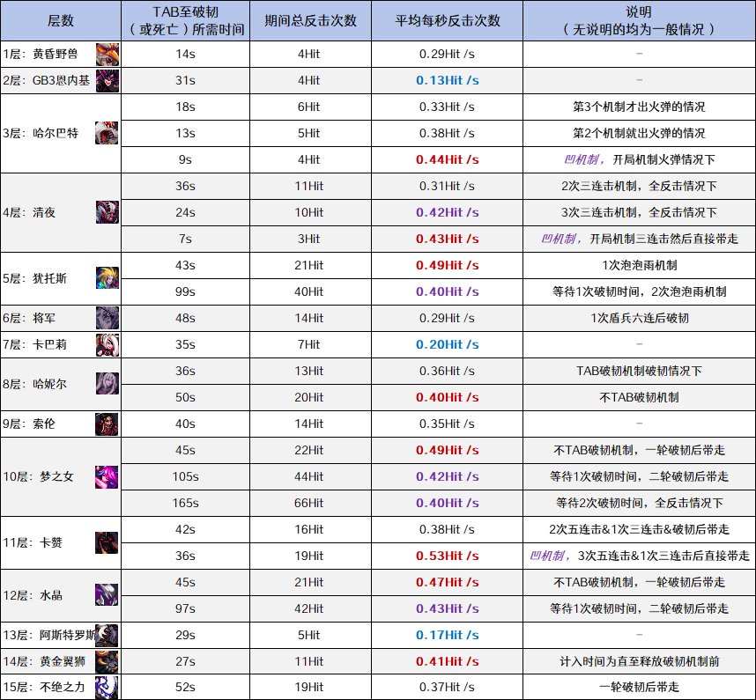Click the row label 2层：GB3恩内基
The height and width of the screenshot is (700, 756).
click(47, 80)
